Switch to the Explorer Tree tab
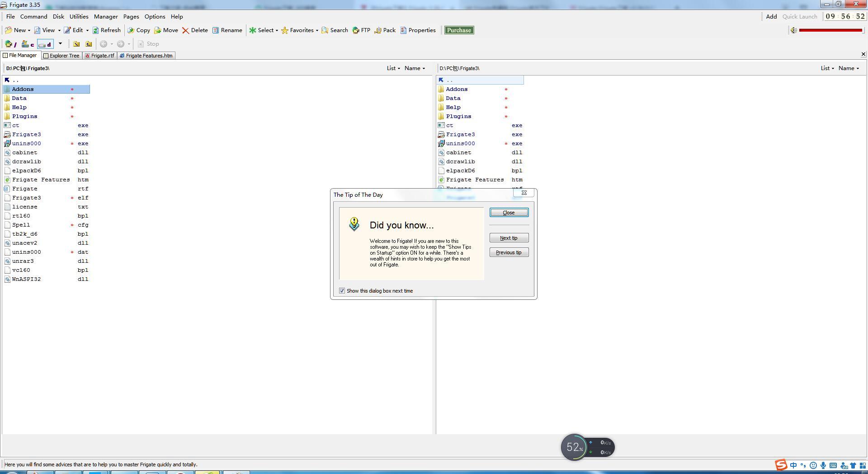This screenshot has height=474, width=868. coord(61,56)
